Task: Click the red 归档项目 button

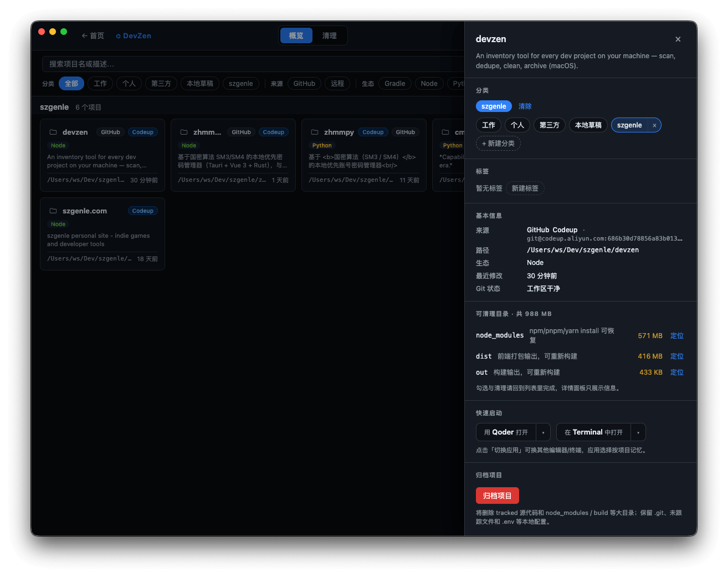Action: pos(498,496)
